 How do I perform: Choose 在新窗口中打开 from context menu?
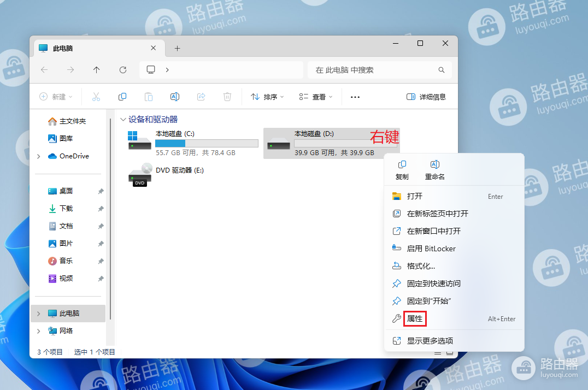tap(454, 231)
